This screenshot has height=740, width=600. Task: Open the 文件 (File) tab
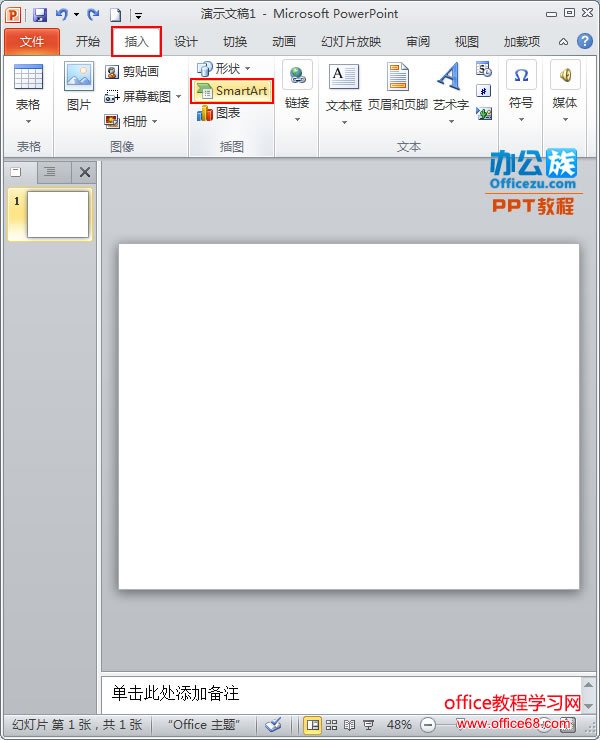pos(32,42)
